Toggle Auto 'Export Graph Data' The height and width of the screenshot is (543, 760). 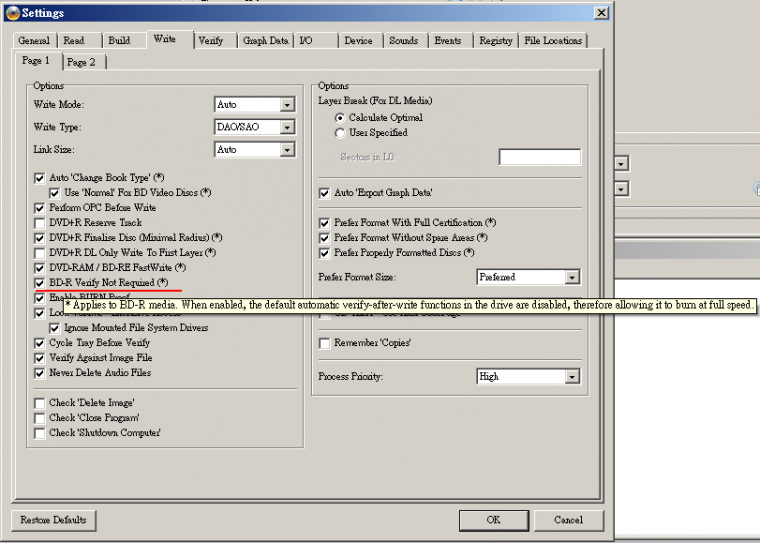coord(325,193)
